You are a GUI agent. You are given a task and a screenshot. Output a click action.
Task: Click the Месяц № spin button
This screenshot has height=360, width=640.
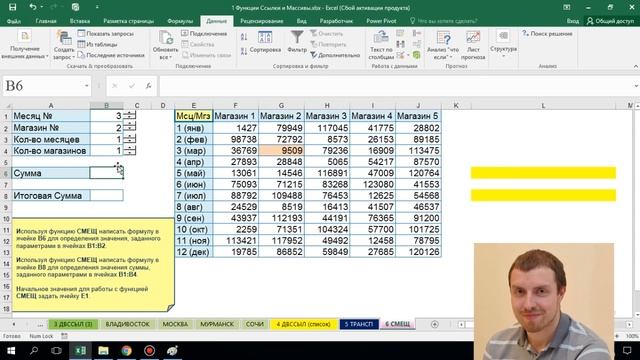(x=130, y=116)
